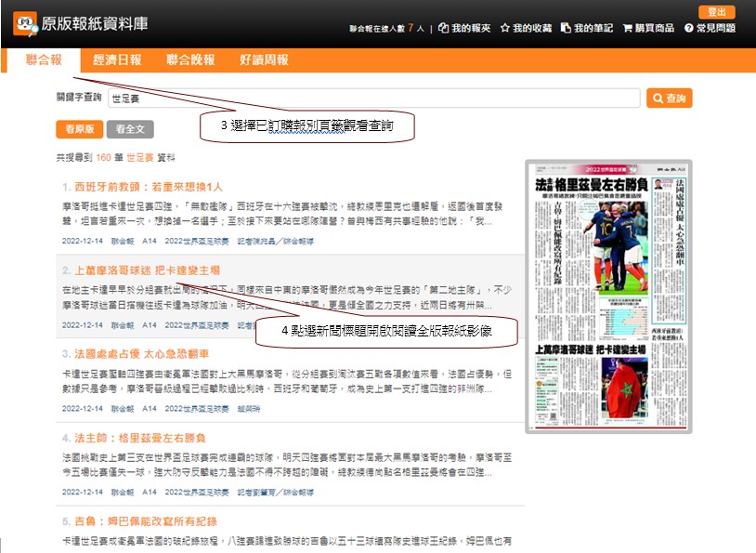
Task: Open 購買商品 link text
Action: pos(654,28)
